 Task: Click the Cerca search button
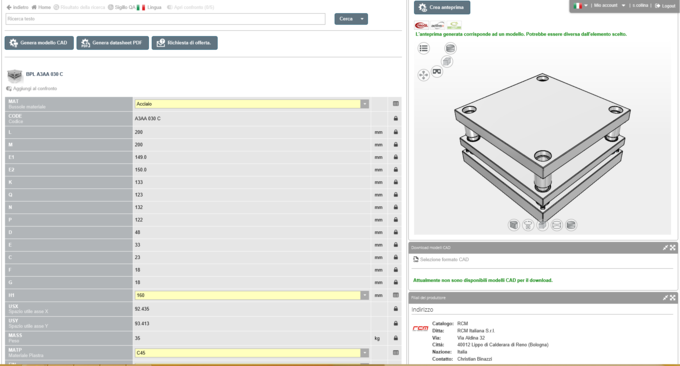click(346, 19)
